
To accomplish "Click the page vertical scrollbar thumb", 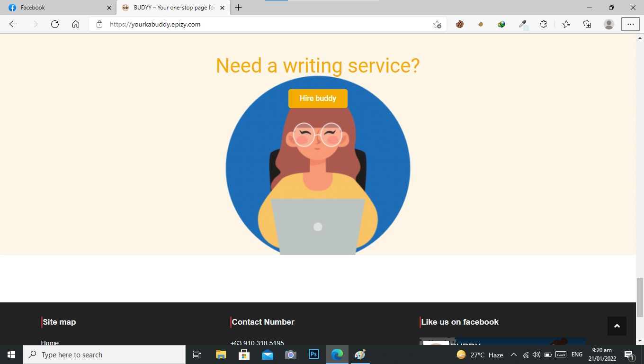I will [640, 297].
